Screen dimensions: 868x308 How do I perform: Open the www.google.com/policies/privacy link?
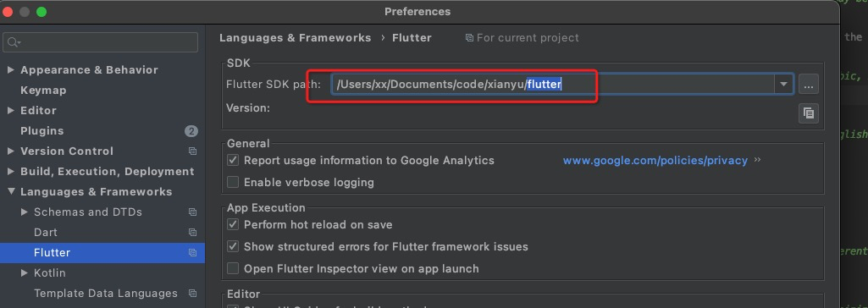click(x=655, y=161)
